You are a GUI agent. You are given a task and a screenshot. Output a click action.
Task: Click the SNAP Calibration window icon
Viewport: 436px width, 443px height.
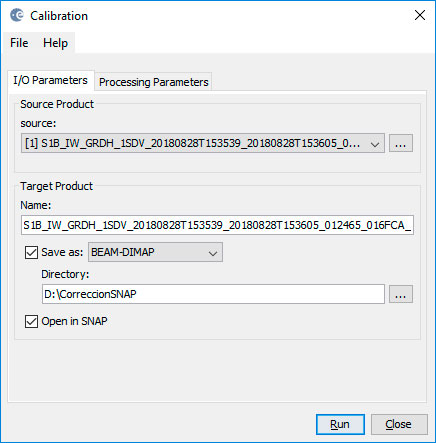pyautogui.click(x=17, y=15)
